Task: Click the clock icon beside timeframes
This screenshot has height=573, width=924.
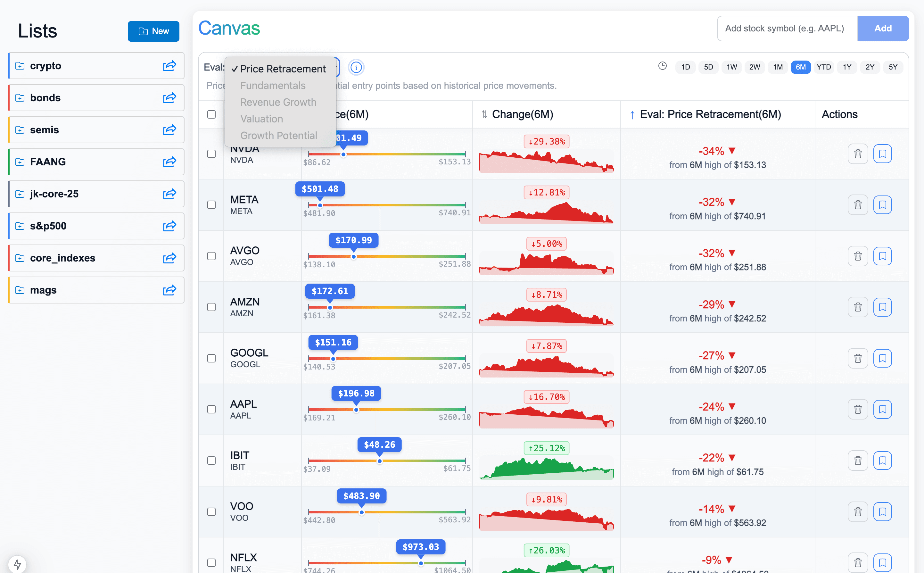Action: 662,66
